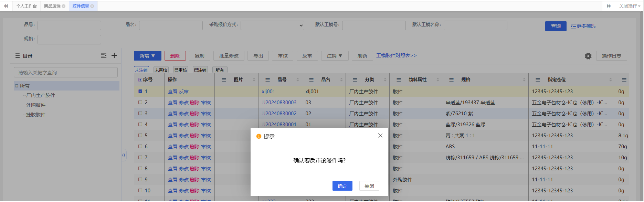Open the 指定仓位 column menu icon
Image resolution: width=644 pixels, height=202 pixels.
tap(538, 80)
